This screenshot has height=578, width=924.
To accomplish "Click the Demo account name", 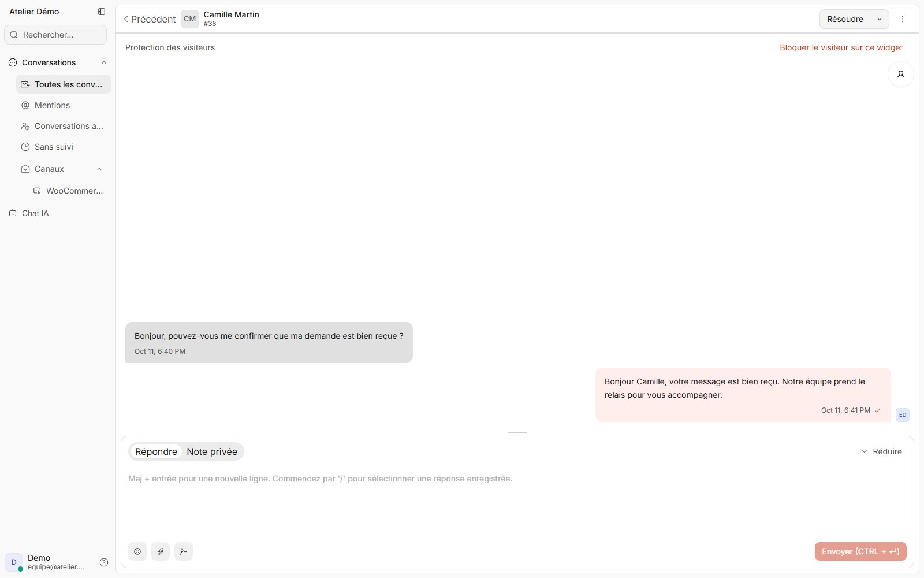I will point(39,558).
